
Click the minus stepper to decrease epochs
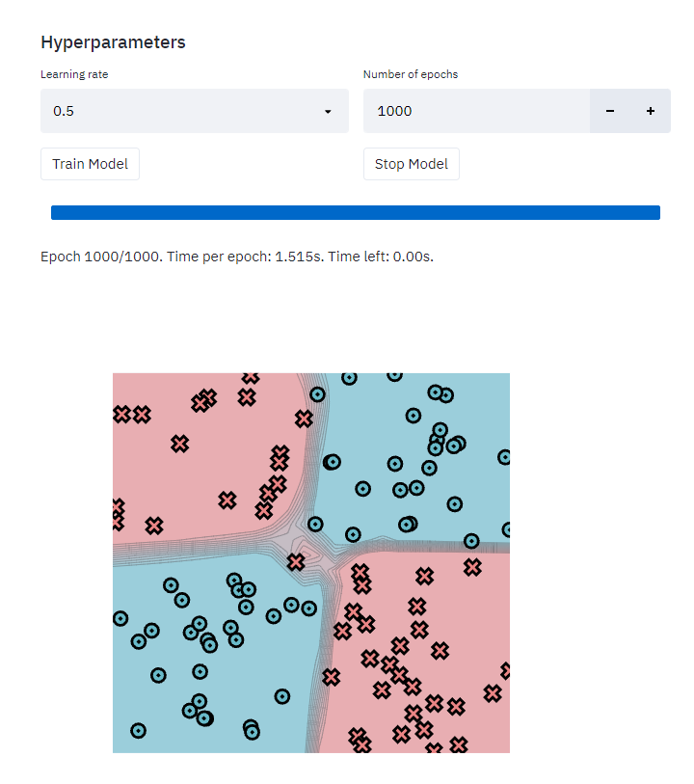610,111
